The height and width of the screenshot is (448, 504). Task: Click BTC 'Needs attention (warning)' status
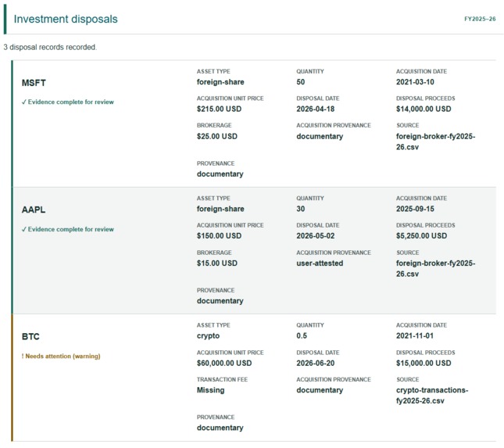coord(61,357)
